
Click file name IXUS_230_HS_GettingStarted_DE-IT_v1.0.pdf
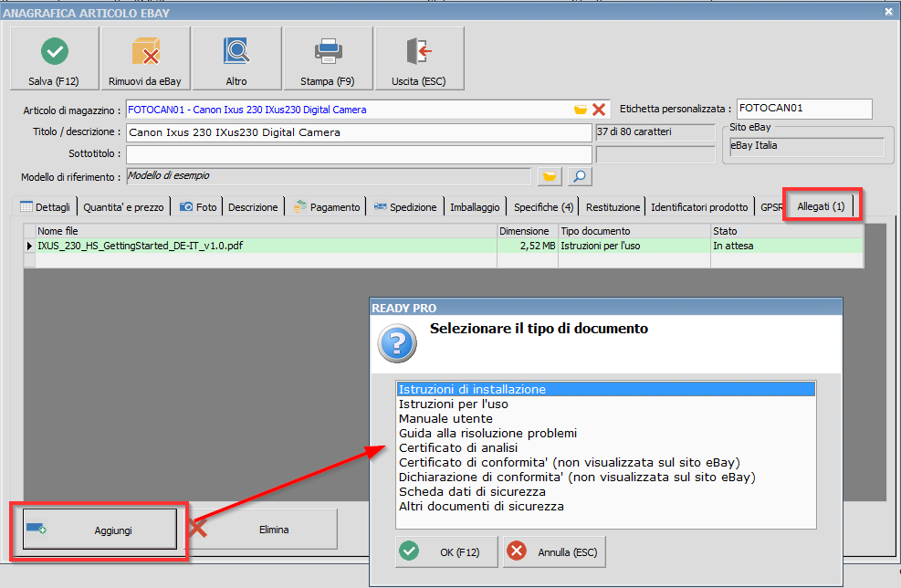tap(141, 246)
